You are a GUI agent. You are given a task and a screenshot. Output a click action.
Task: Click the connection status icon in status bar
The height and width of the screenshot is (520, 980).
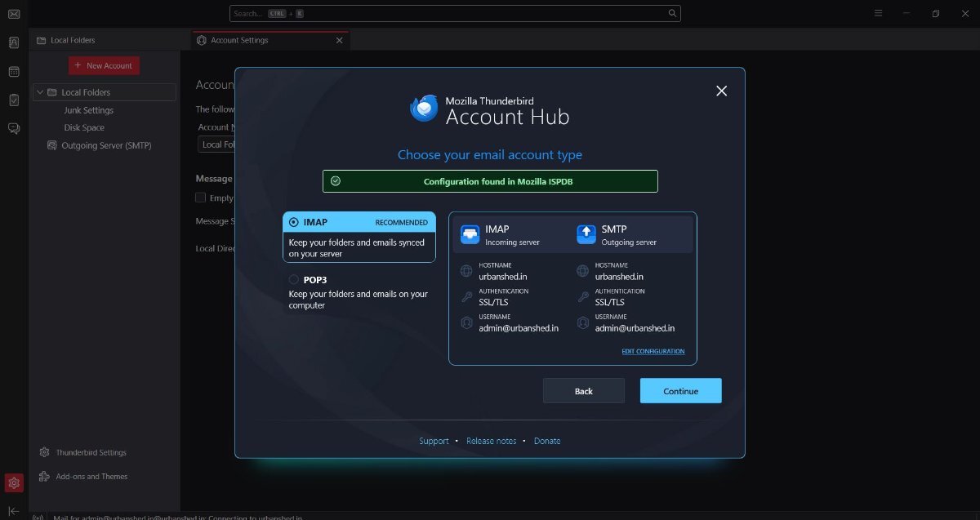point(38,517)
